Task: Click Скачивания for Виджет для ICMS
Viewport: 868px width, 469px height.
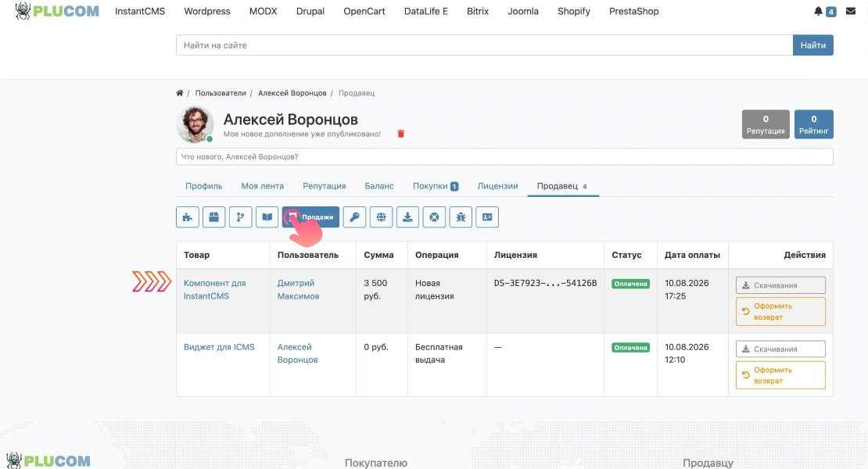Action: [x=780, y=349]
